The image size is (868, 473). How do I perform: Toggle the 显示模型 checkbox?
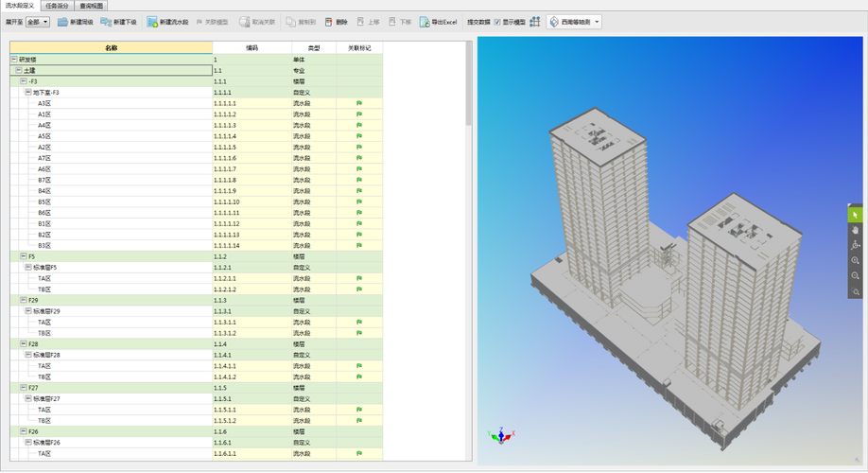pos(497,22)
